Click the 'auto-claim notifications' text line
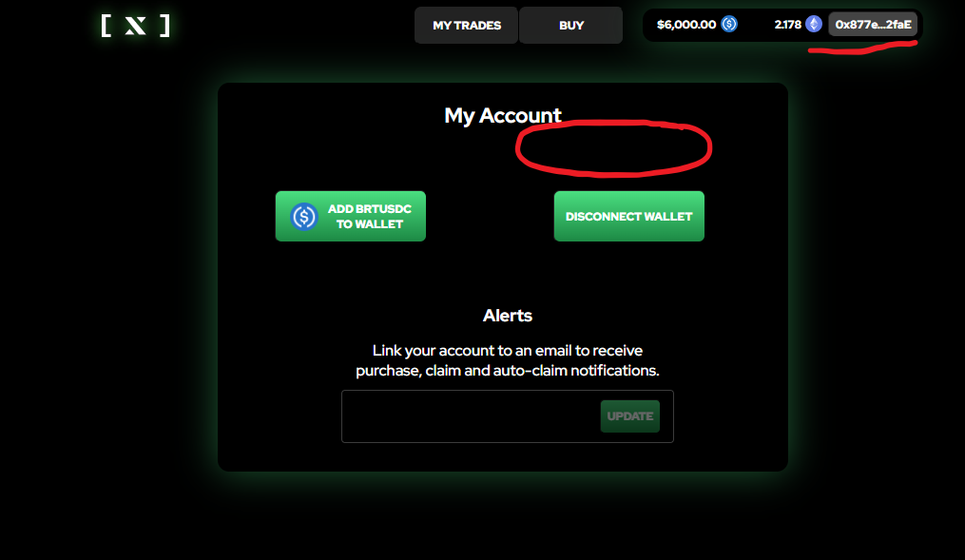The height and width of the screenshot is (560, 965). click(x=507, y=371)
